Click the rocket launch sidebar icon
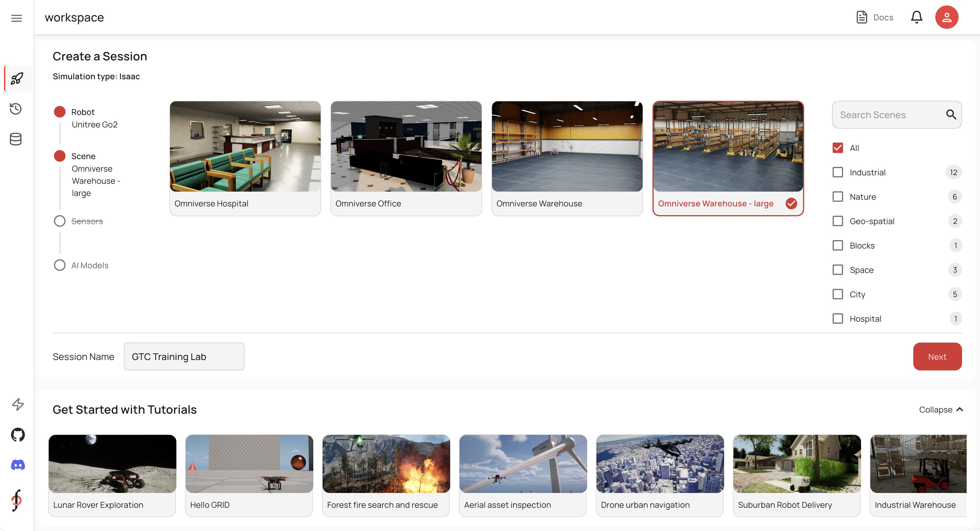Viewport: 980px width, 531px height. [17, 79]
